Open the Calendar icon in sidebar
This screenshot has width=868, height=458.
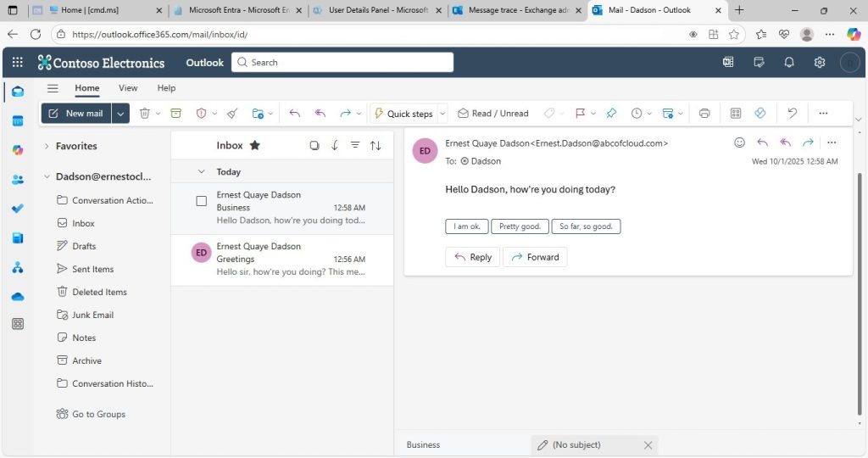[x=18, y=120]
